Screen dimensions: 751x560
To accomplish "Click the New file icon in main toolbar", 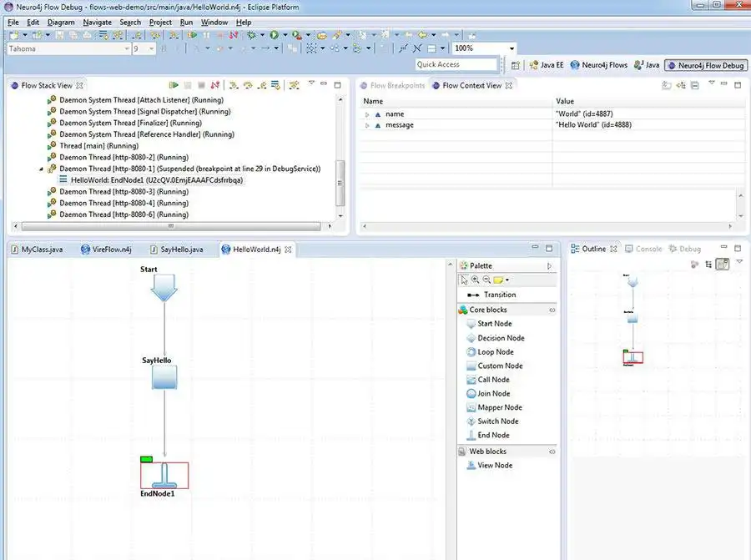I will [14, 35].
